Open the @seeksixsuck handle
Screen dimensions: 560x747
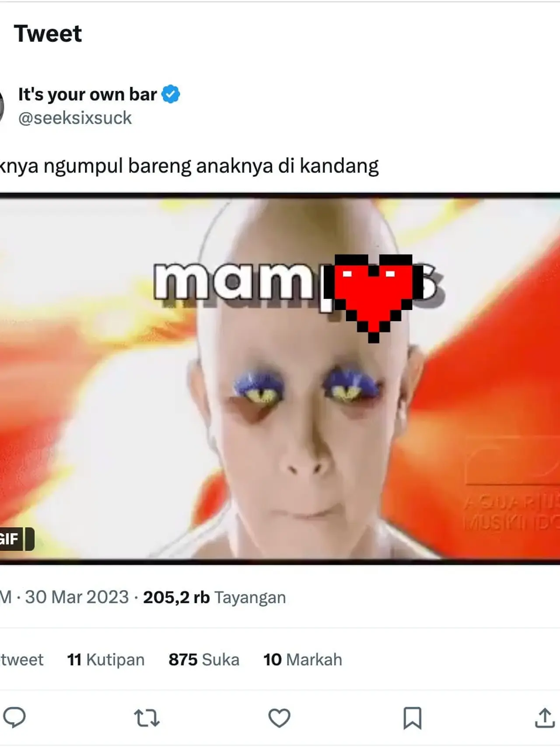pos(75,118)
